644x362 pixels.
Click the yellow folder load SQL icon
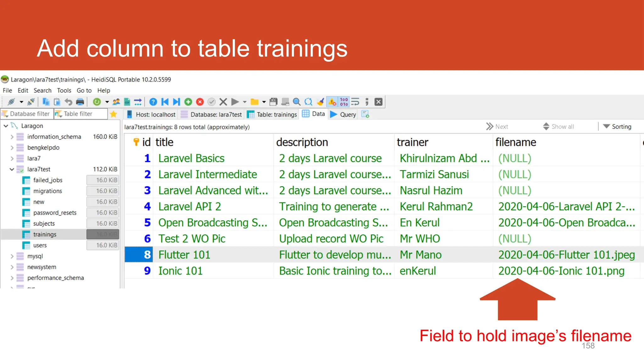pos(254,102)
